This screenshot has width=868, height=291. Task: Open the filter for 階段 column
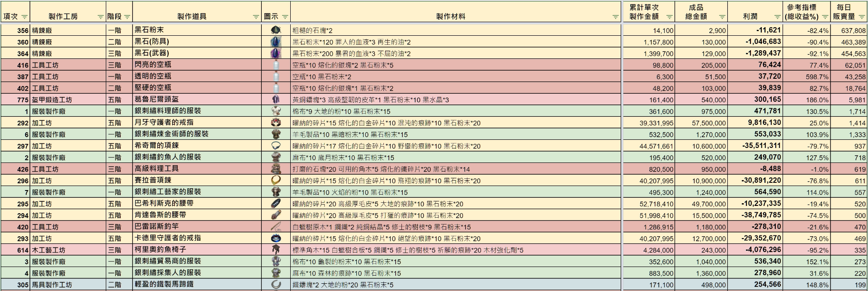coord(127,17)
